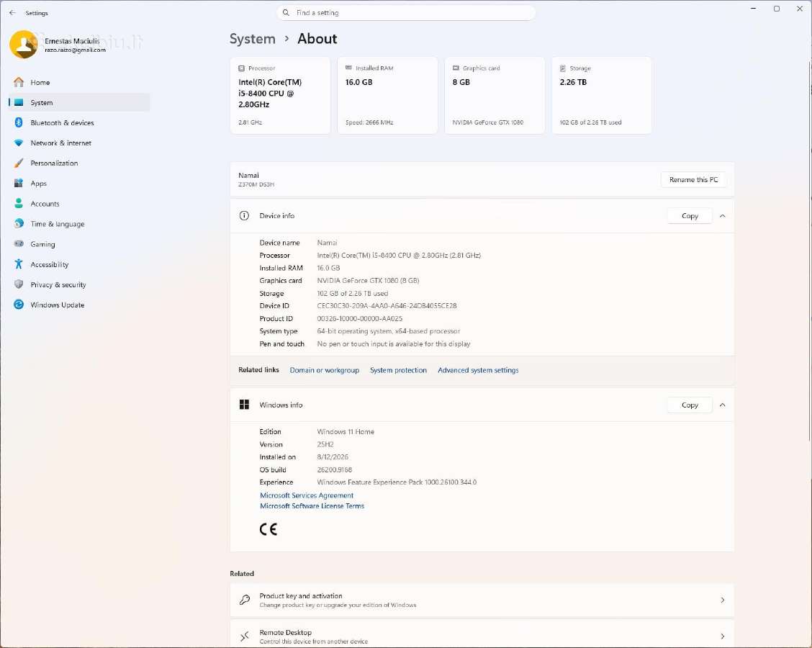Open Personalization settings
Screen dimensions: 812x648
[x=79, y=163]
